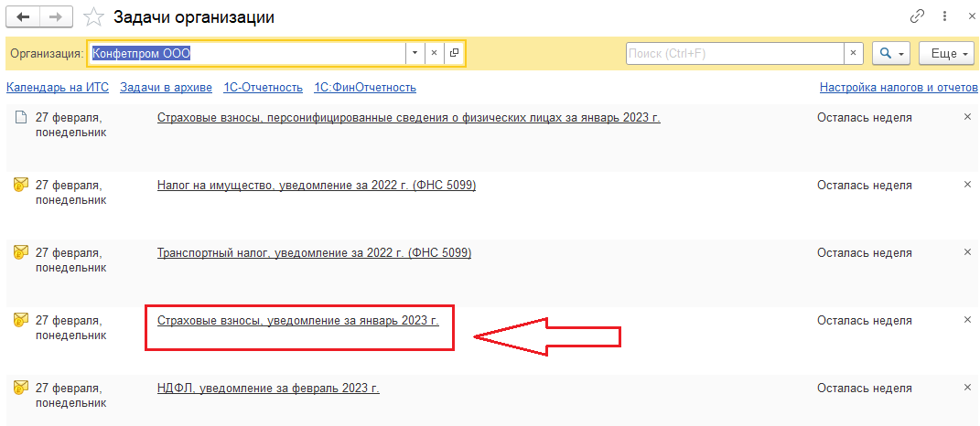Dismiss the Транспортный налог task
This screenshot has width=980, height=426.
pos(967,252)
